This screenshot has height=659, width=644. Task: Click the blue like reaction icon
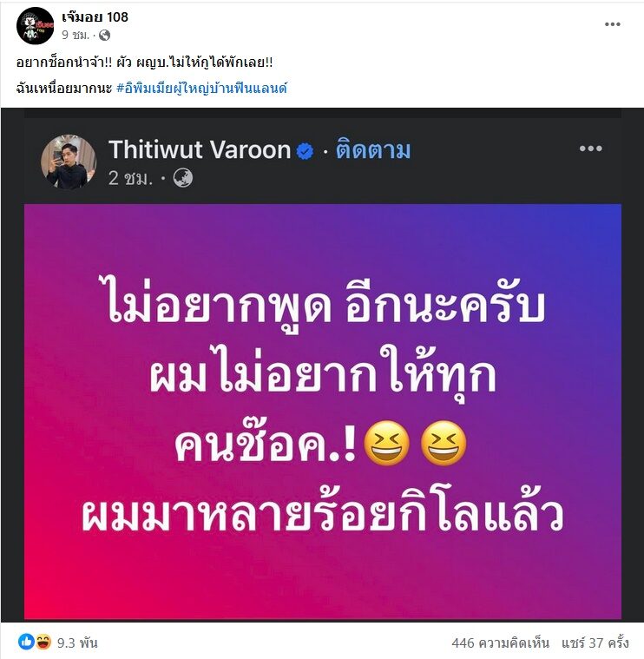pos(26,642)
